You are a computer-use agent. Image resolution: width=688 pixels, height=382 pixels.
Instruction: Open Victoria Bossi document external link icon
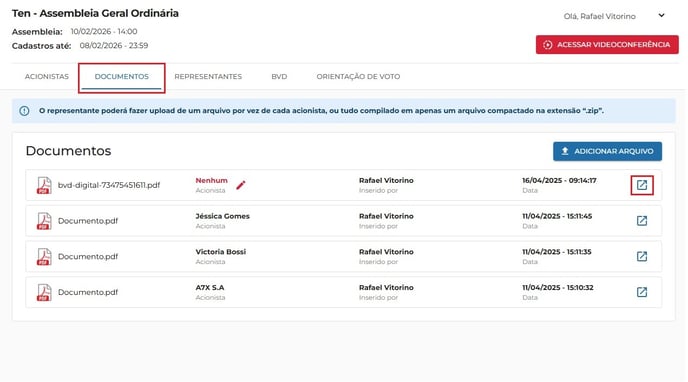click(x=642, y=256)
